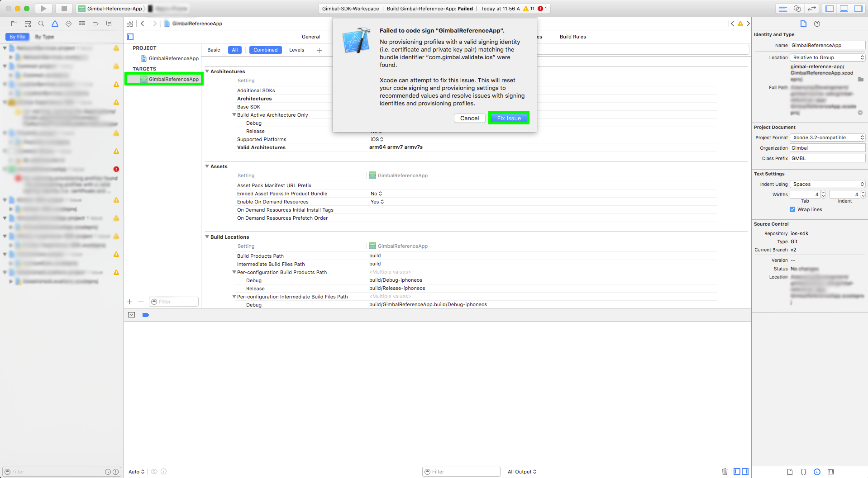Change Embed Asset Packs In Product Bundle value

[x=377, y=194]
